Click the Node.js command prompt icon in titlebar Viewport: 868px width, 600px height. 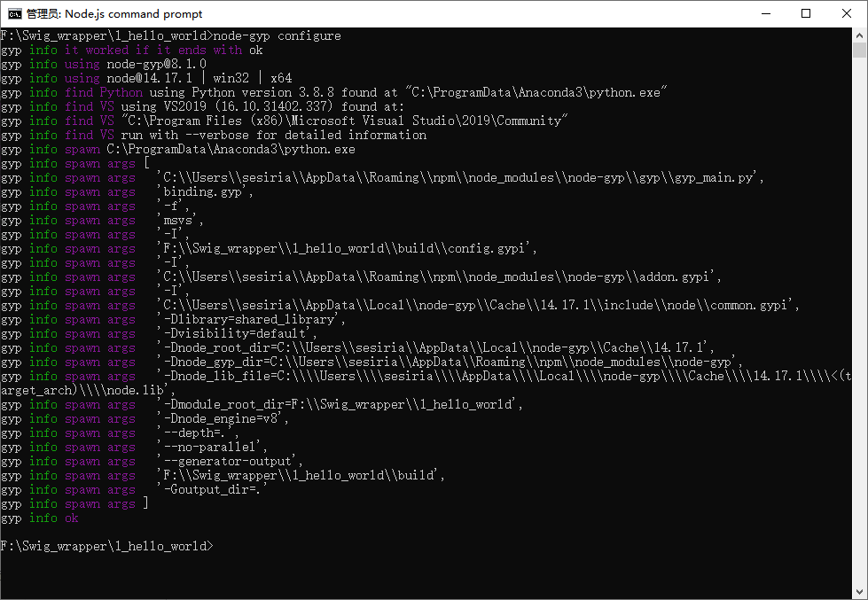pyautogui.click(x=14, y=13)
